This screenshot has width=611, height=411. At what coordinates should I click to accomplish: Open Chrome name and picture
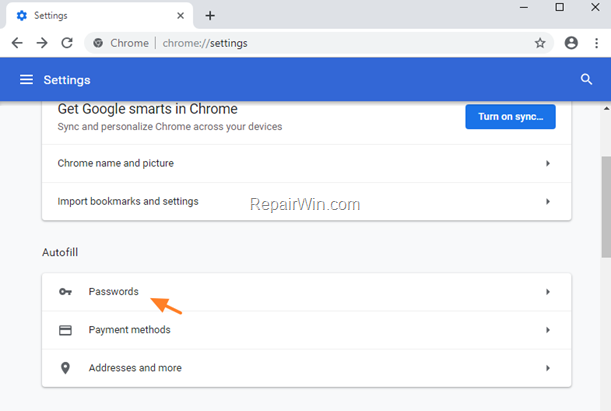[306, 164]
